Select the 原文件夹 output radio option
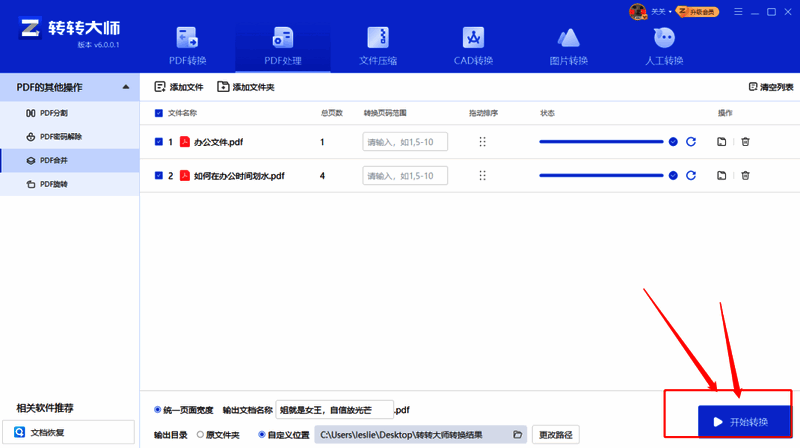 pyautogui.click(x=200, y=435)
